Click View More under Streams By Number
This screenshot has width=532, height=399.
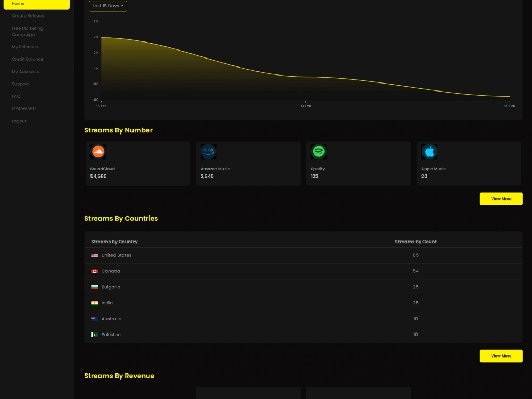coord(501,199)
